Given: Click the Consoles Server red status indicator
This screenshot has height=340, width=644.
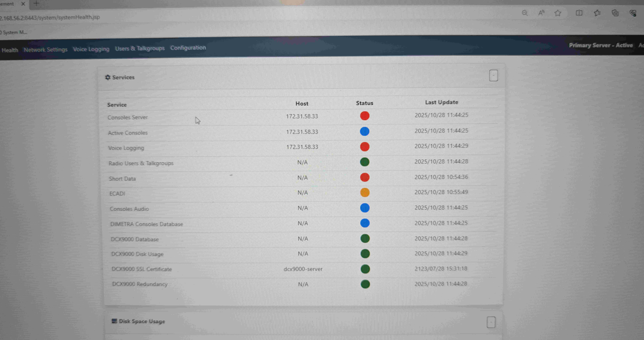Looking at the screenshot, I should [x=364, y=116].
